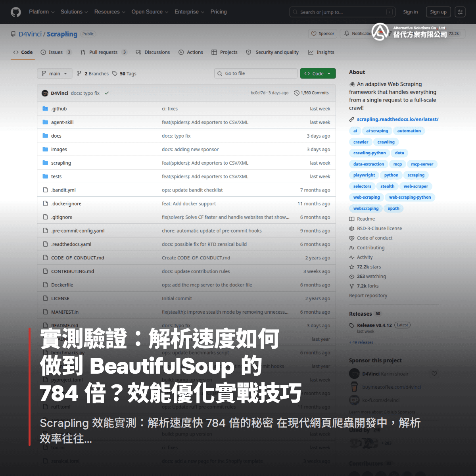Focus the Search or jump to field
Image resolution: width=476 pixels, height=476 pixels.
pos(343,12)
